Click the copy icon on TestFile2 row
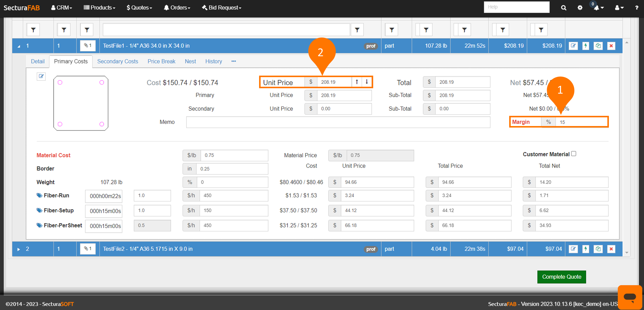644x310 pixels. [598, 249]
